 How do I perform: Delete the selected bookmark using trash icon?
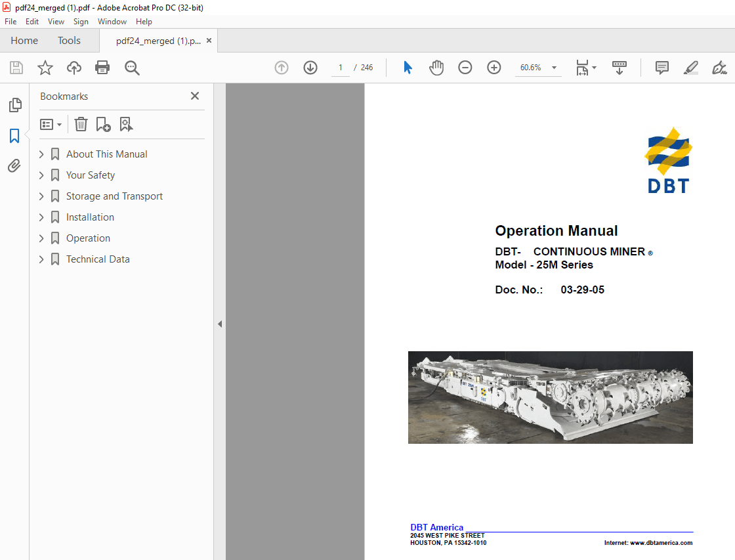(x=80, y=124)
